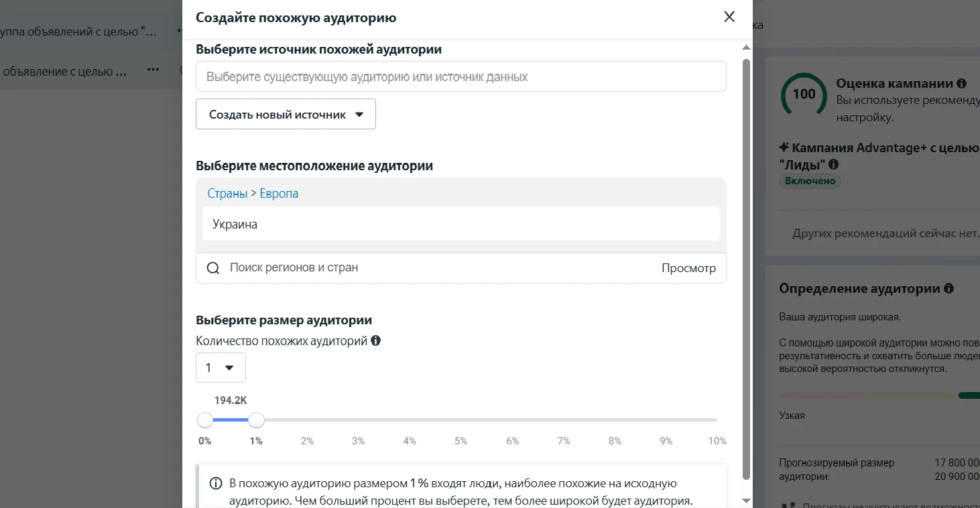Click the info icon beside "Определение аудитории"
Screen dimensions: 980x508
[948, 288]
